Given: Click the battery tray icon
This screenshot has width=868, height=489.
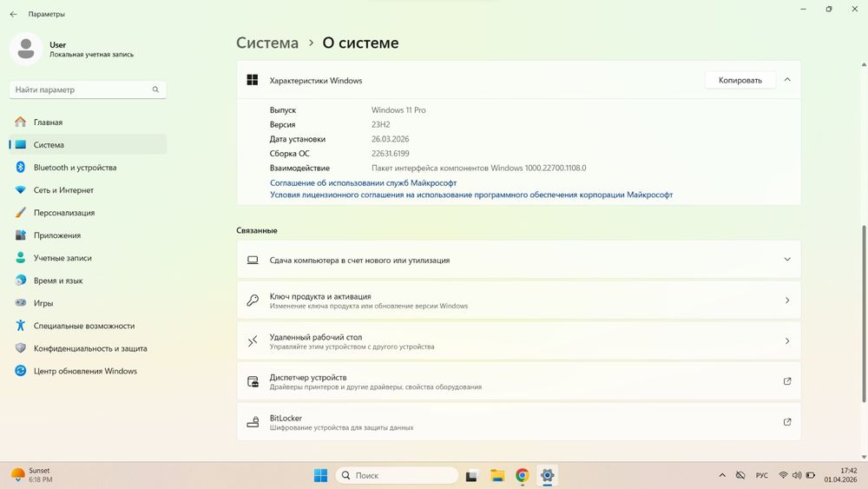Looking at the screenshot, I should pos(811,475).
